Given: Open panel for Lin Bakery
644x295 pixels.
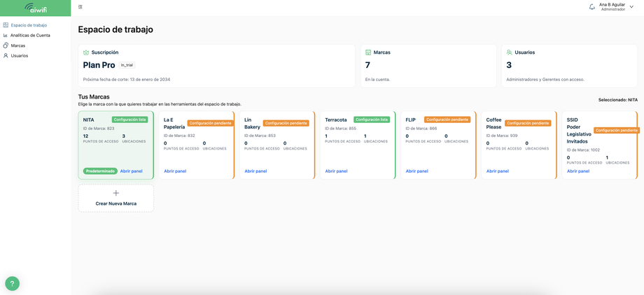Looking at the screenshot, I should pyautogui.click(x=255, y=171).
